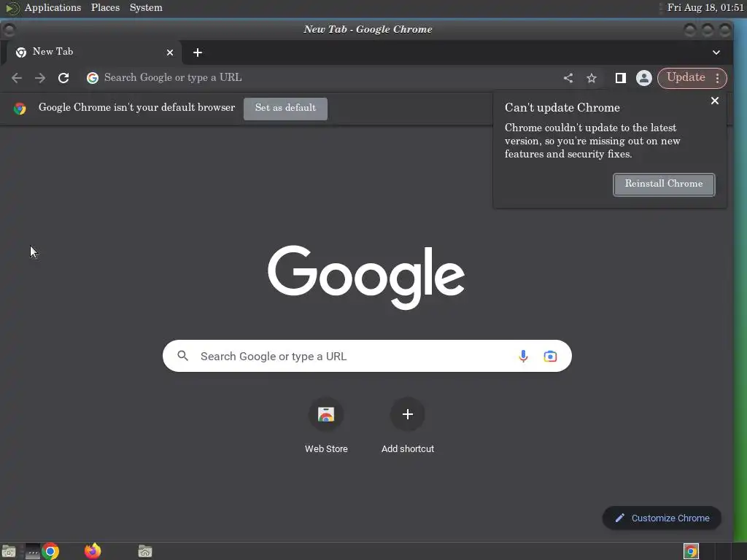Click the Reinstall Chrome button

(x=664, y=184)
